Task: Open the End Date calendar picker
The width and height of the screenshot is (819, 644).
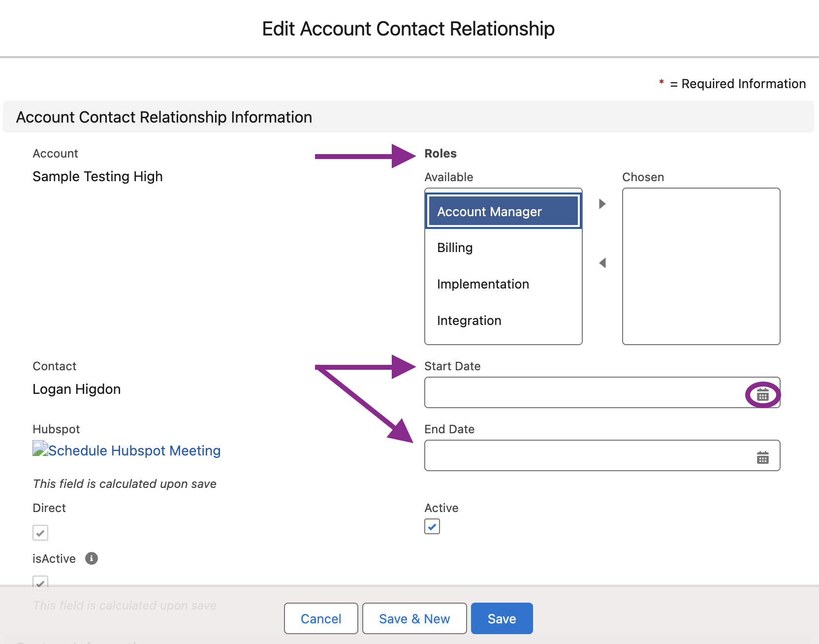Action: pyautogui.click(x=762, y=457)
